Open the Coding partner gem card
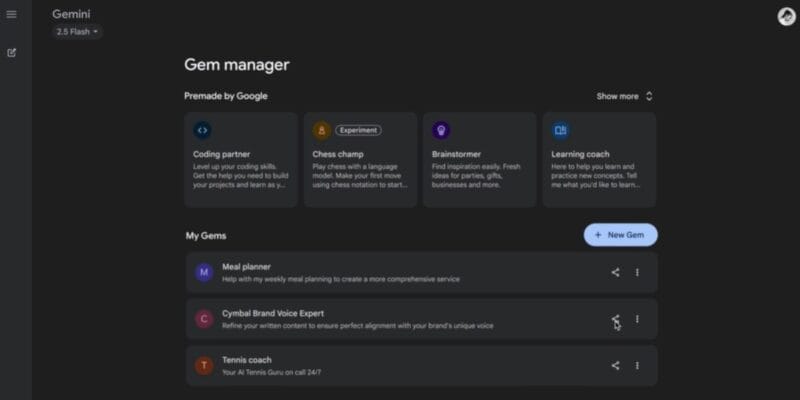Viewport: 800px width, 400px height. [x=241, y=160]
